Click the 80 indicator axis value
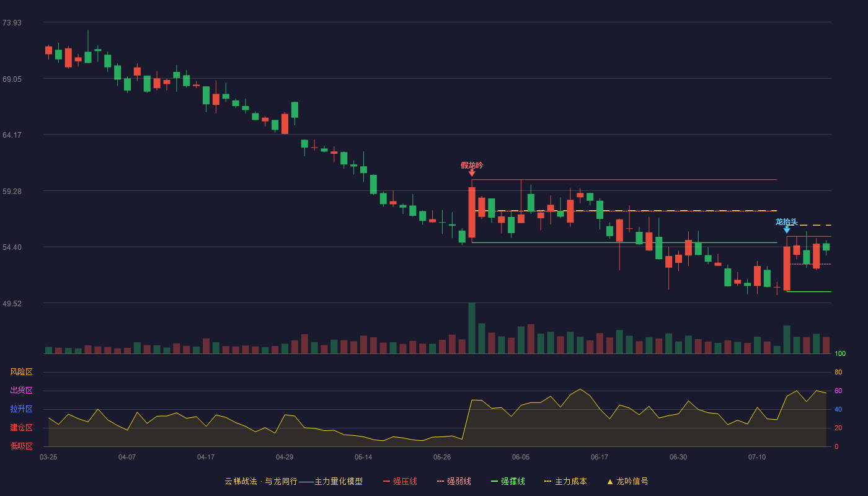Viewport: 868px width, 496px height. click(x=838, y=372)
